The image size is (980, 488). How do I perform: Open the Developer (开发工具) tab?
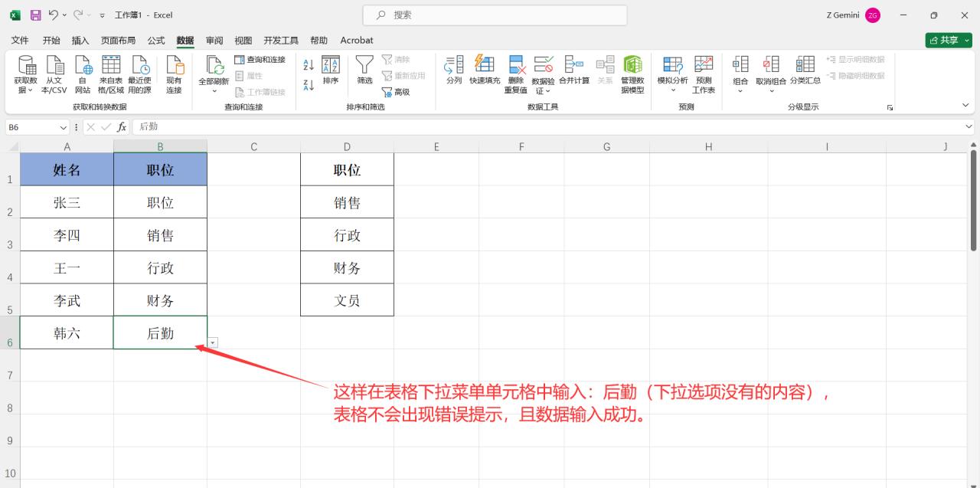281,41
